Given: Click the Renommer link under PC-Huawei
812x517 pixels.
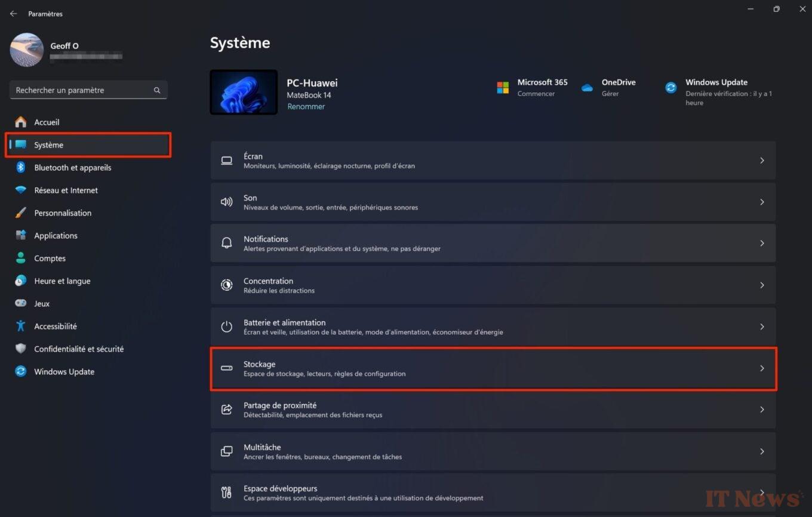Looking at the screenshot, I should [x=306, y=106].
